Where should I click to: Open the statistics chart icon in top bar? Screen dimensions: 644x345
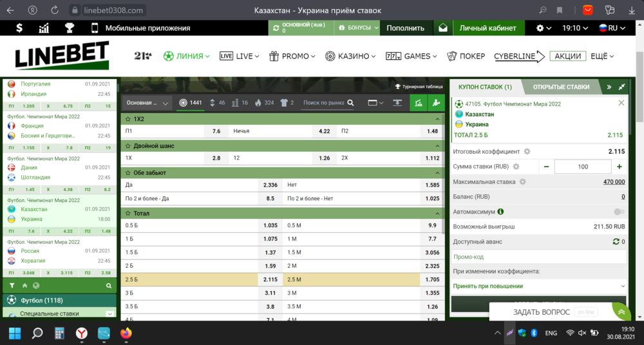[x=44, y=28]
